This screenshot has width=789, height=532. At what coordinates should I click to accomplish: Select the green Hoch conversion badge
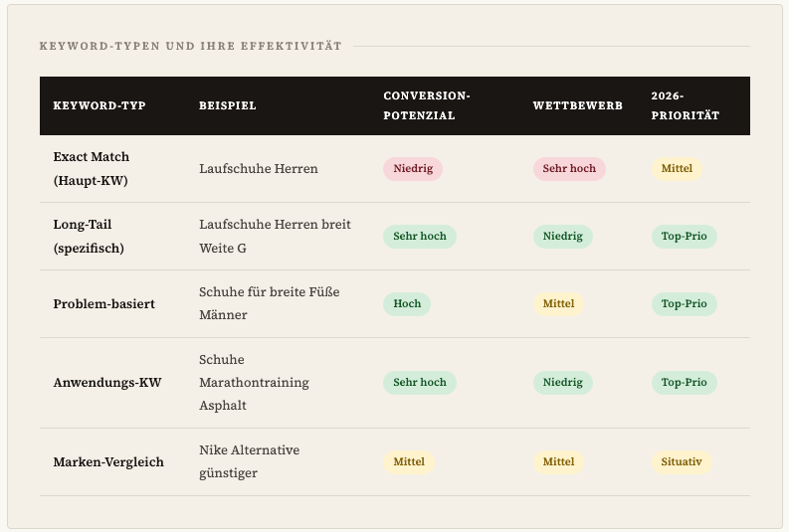click(407, 304)
